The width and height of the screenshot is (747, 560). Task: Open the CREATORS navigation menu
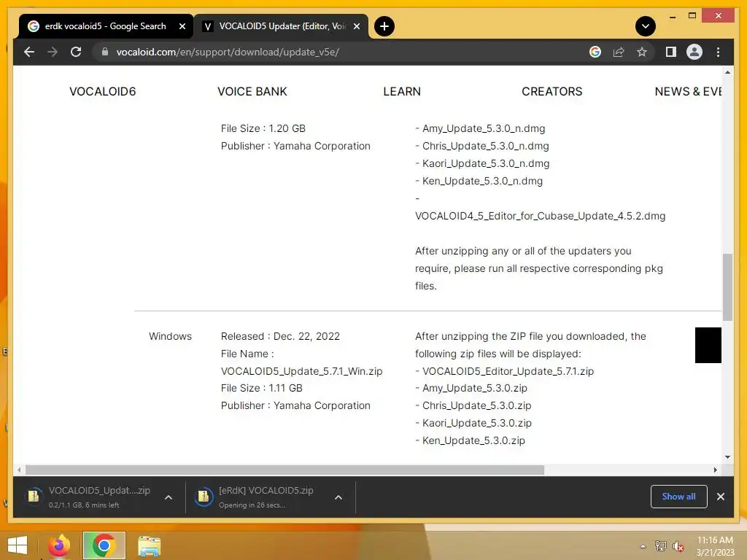pyautogui.click(x=551, y=91)
